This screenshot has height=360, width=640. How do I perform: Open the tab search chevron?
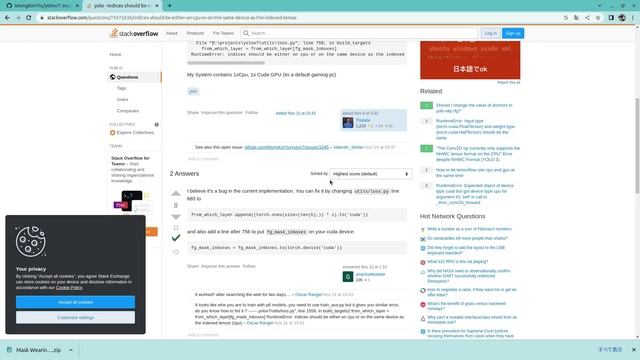click(x=599, y=6)
